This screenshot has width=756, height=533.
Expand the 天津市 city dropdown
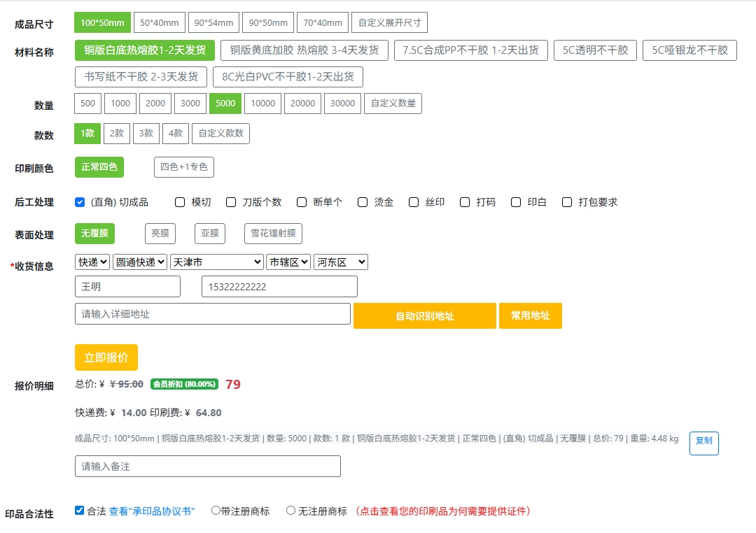click(x=216, y=262)
